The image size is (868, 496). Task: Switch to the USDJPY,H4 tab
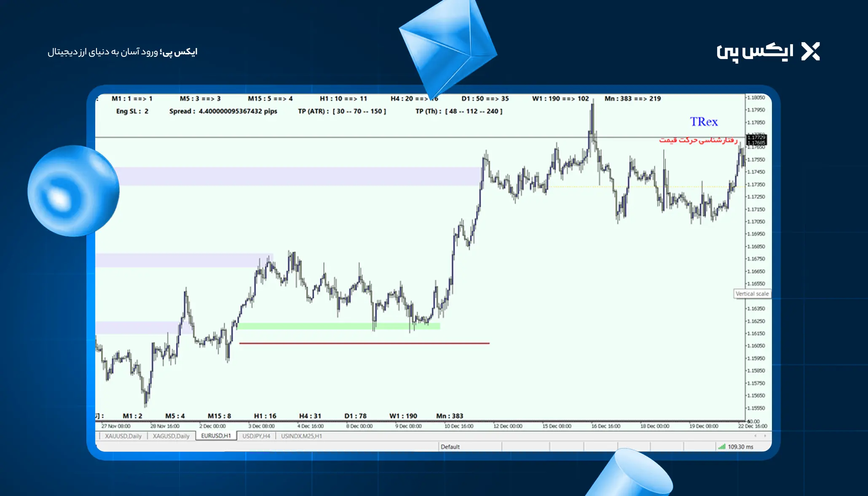click(256, 436)
